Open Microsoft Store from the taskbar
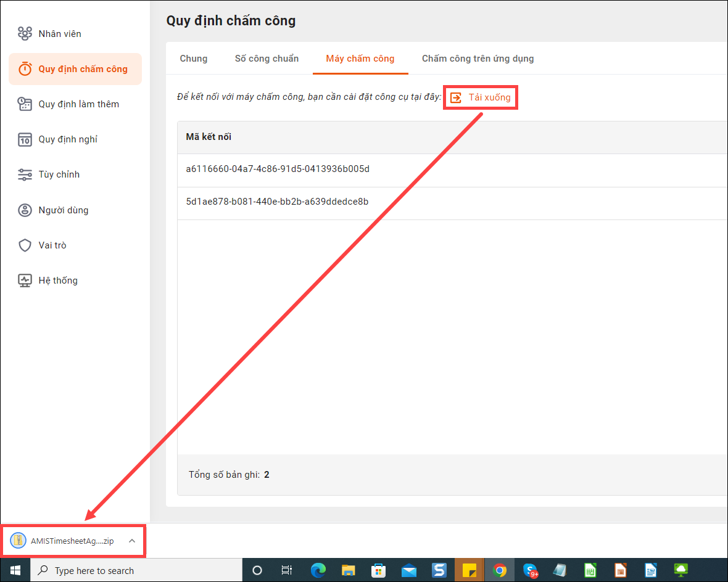 point(378,570)
